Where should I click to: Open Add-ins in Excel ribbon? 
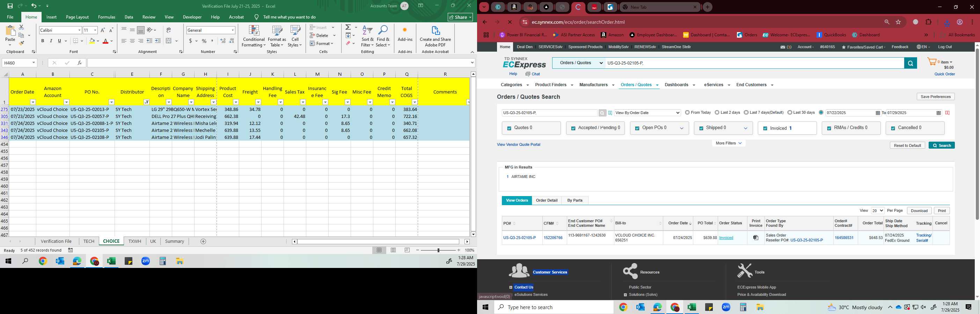[x=405, y=33]
